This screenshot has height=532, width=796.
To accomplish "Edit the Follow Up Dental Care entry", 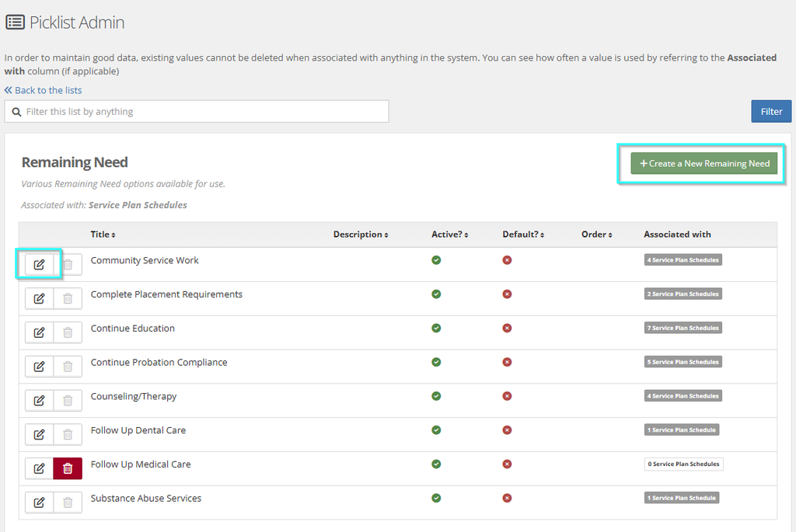I will tap(39, 435).
